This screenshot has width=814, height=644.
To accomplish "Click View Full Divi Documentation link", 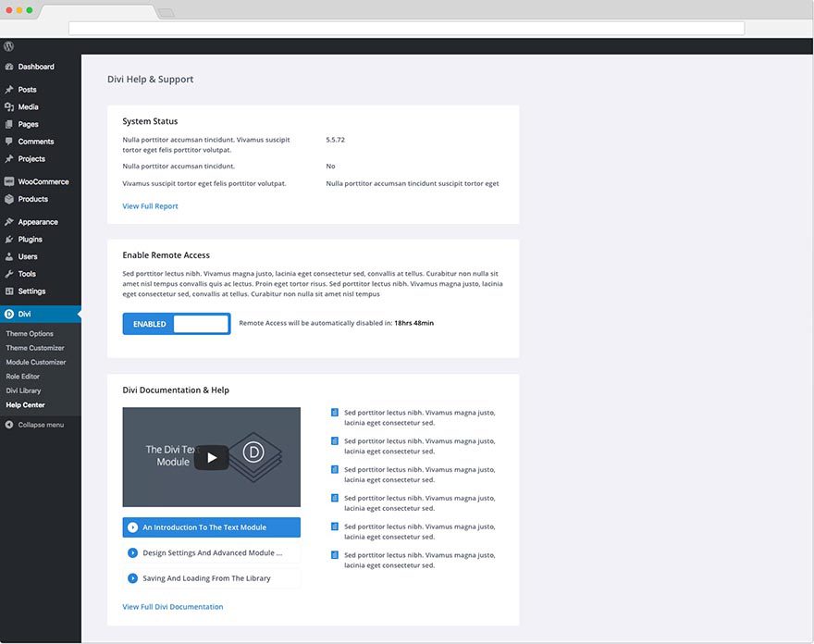I will (173, 607).
